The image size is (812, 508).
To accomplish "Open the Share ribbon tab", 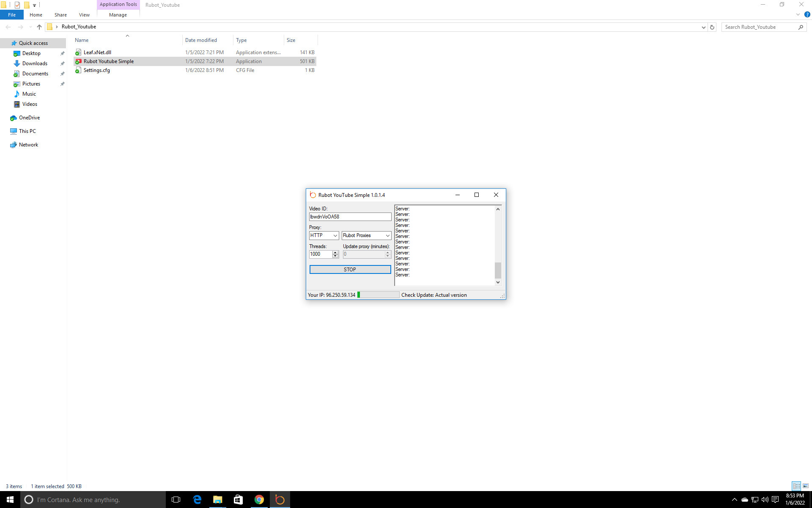I will pos(60,15).
